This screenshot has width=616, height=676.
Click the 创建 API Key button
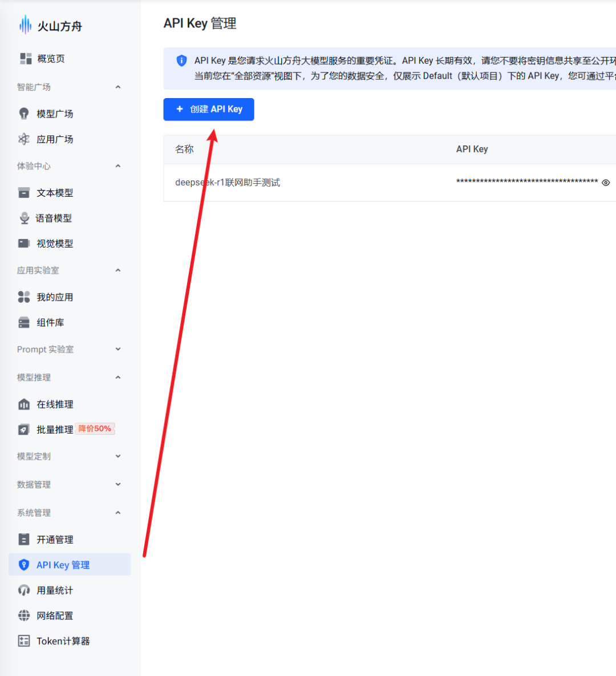click(x=208, y=109)
